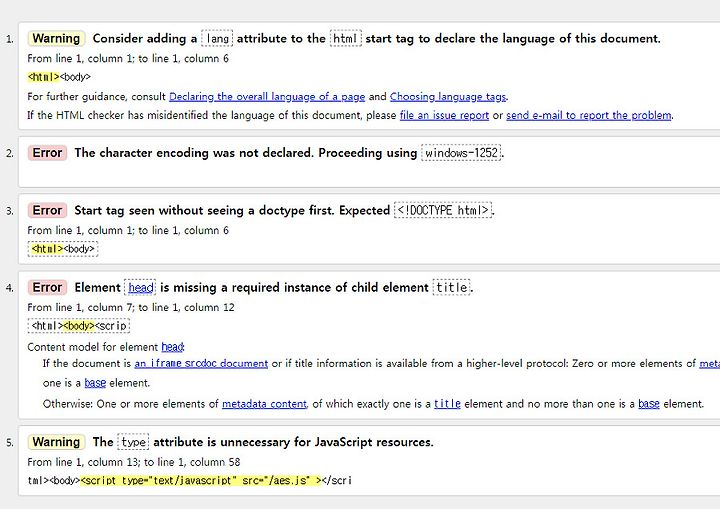Click the 'lang' code token in message 1
The image size is (720, 509).
[217, 38]
